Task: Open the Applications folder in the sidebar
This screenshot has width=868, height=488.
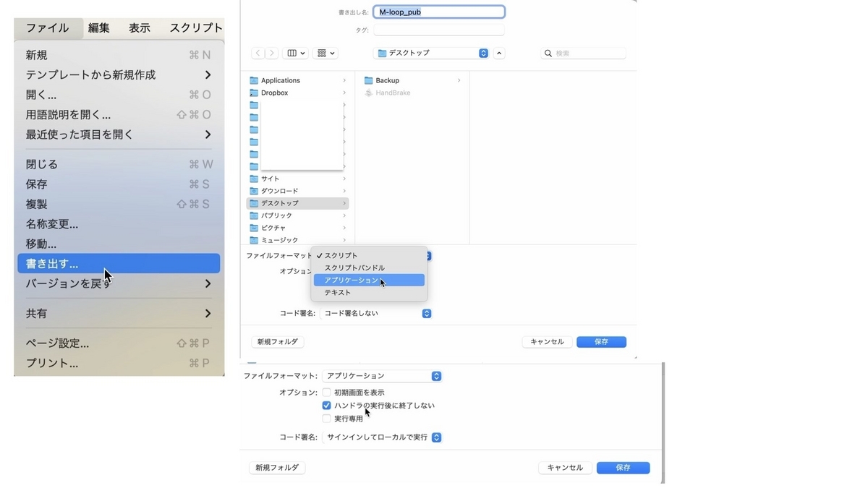Action: 282,80
